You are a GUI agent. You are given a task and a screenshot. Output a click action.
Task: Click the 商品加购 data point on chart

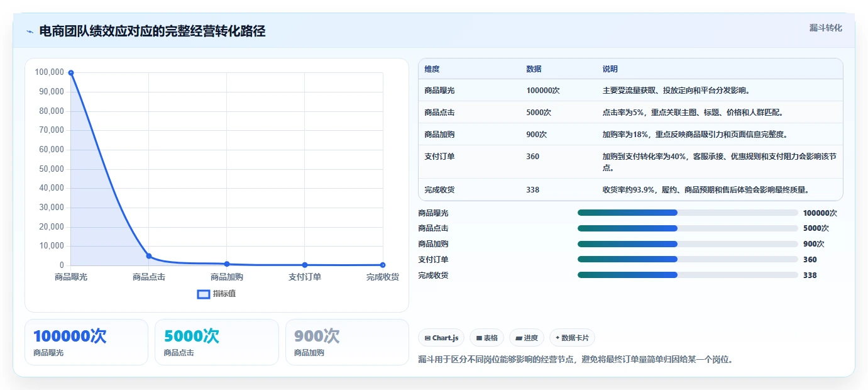227,264
